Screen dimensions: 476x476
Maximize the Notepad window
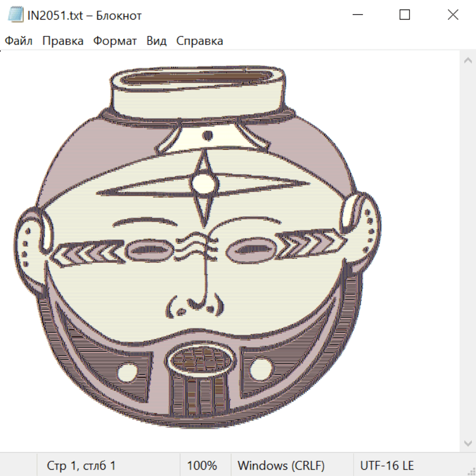coord(405,15)
